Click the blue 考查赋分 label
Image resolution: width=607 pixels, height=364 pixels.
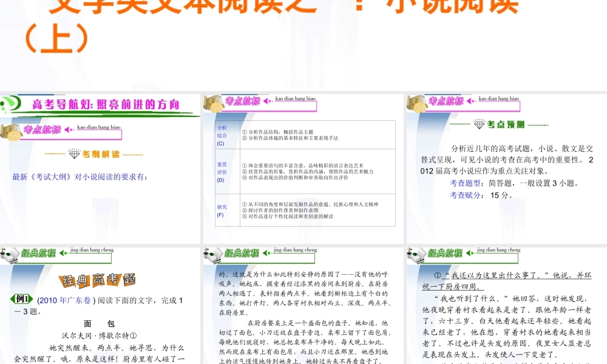(x=464, y=195)
